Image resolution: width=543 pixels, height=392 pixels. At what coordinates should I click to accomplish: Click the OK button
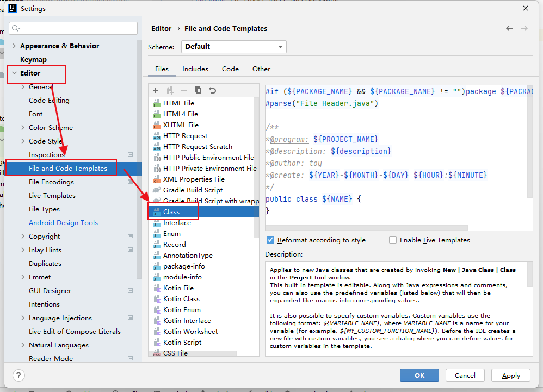(x=419, y=375)
